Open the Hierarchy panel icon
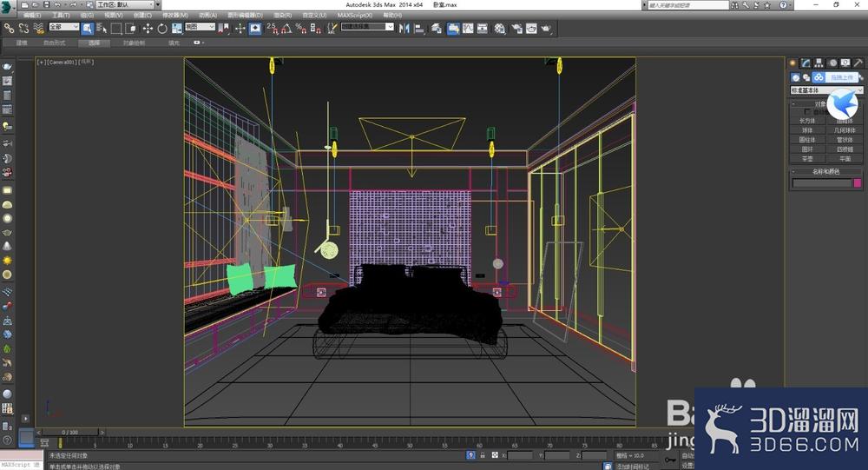This screenshot has width=868, height=470. click(819, 63)
